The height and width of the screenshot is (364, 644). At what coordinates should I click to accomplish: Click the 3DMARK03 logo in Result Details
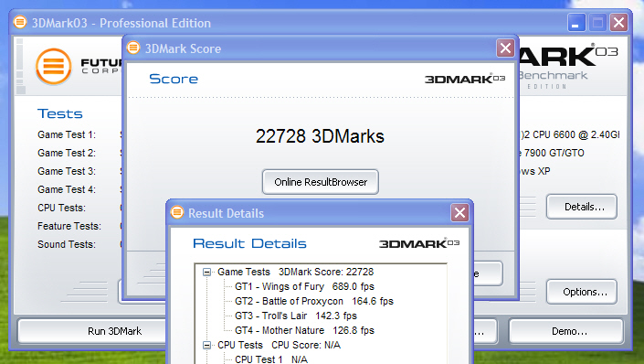coord(419,243)
